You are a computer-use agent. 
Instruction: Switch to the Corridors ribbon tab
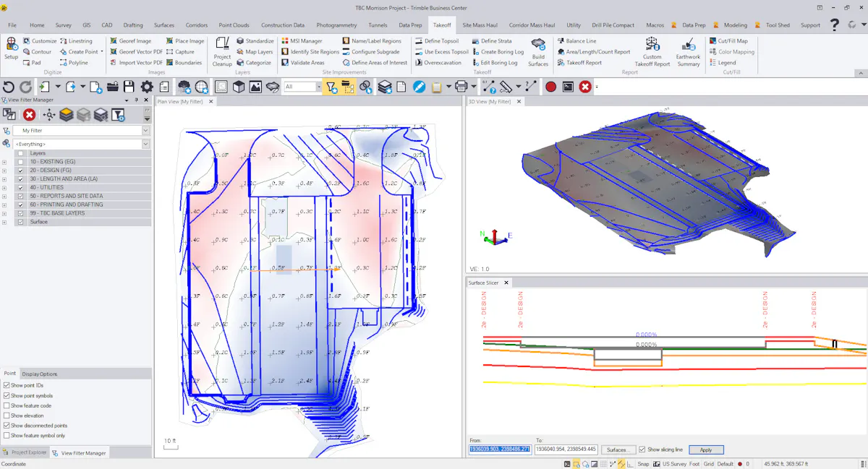pyautogui.click(x=197, y=25)
